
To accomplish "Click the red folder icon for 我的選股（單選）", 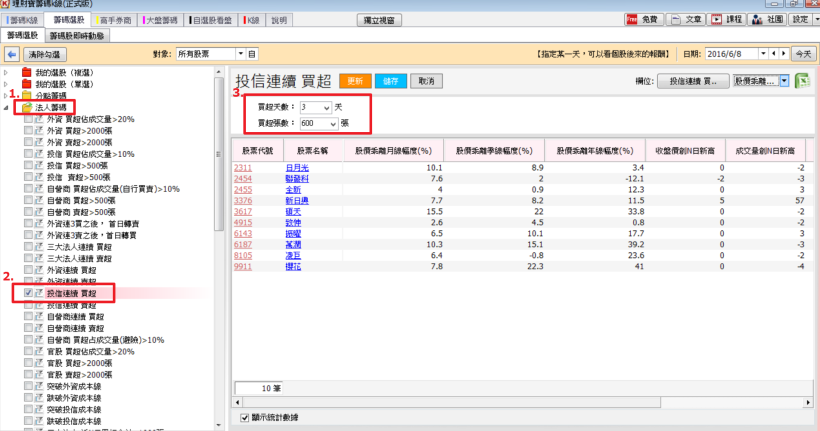I will click(x=27, y=84).
